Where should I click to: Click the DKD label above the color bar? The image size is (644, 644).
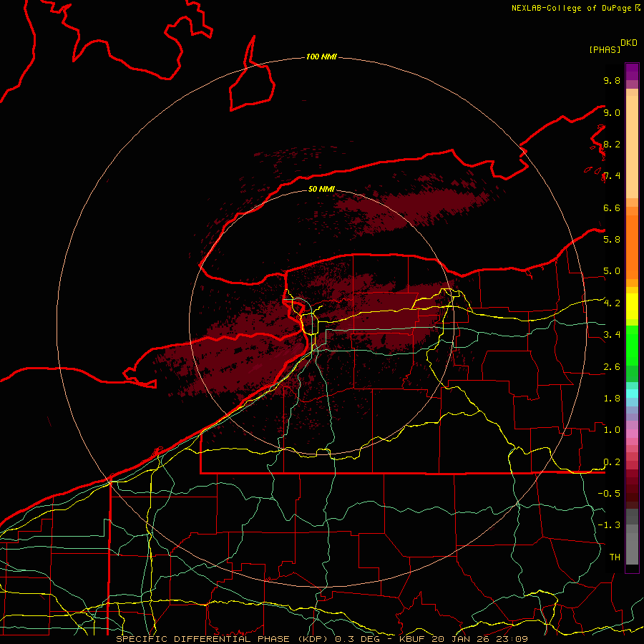pos(629,43)
